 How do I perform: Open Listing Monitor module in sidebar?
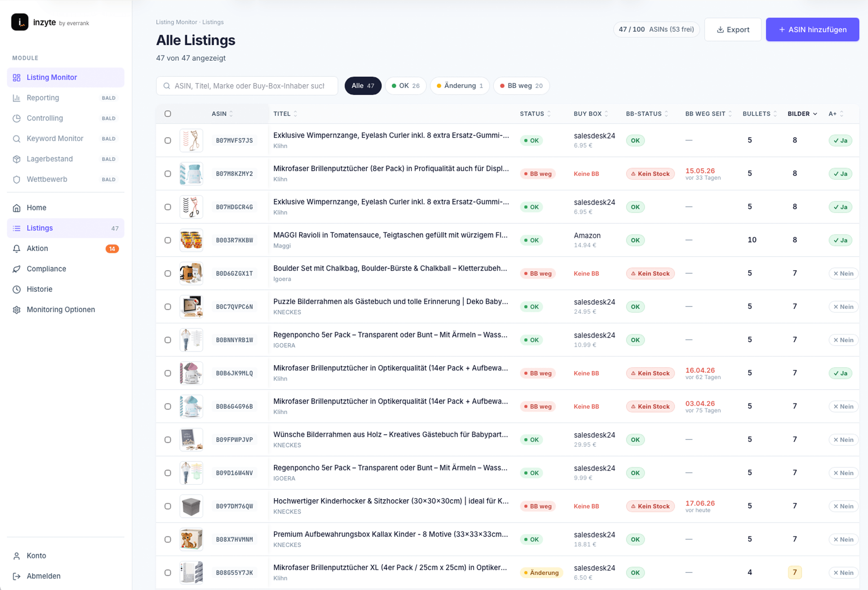click(65, 77)
